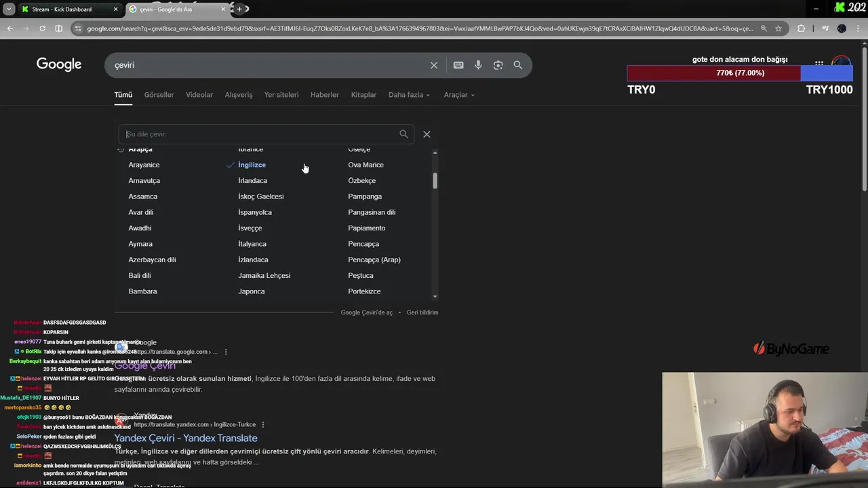Screen dimensions: 868x488
Task: Choose Azerbaycan dili from the list
Action: 152,260
